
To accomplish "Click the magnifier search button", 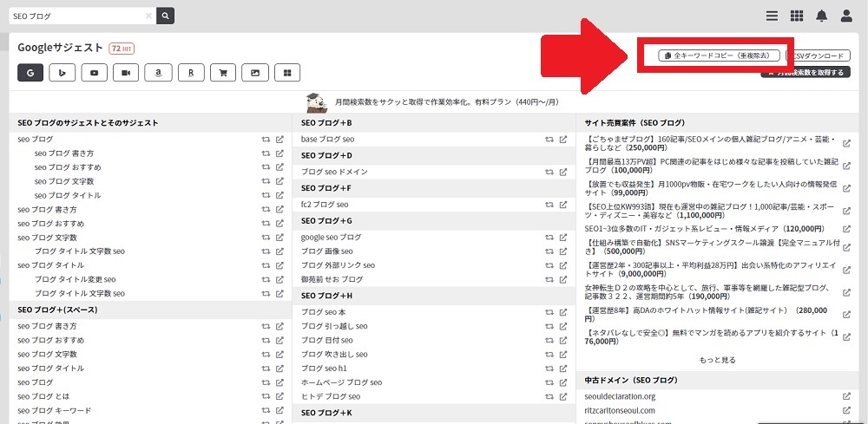I will point(166,16).
